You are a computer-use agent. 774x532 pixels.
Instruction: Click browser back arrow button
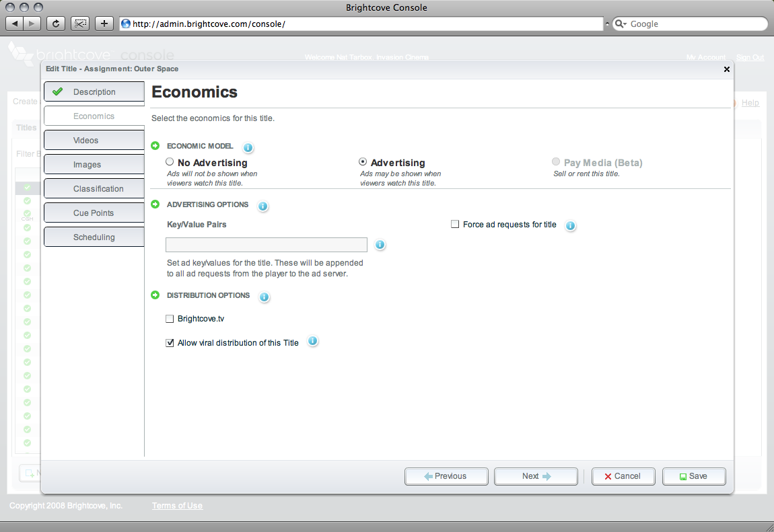[x=14, y=24]
